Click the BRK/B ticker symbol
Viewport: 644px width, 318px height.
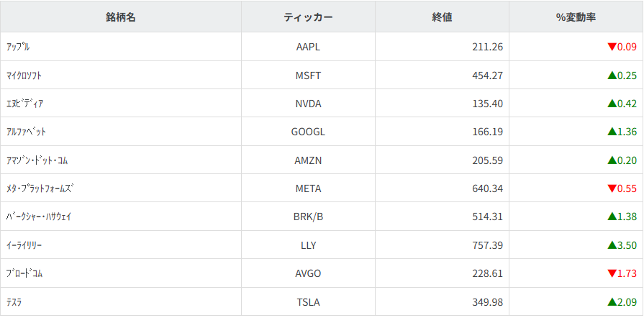tap(308, 217)
